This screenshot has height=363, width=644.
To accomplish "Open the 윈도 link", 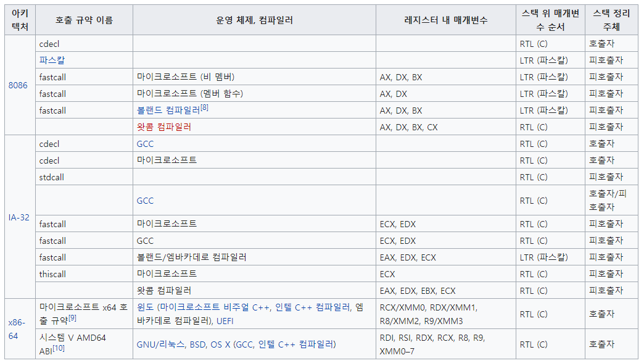I will pos(146,307).
